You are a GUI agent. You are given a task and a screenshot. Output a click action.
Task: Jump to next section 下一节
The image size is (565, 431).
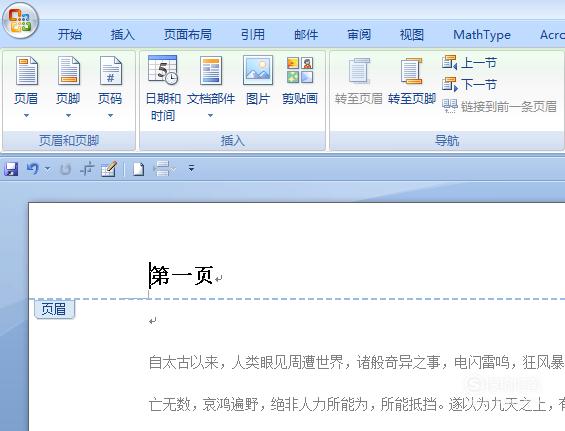470,84
